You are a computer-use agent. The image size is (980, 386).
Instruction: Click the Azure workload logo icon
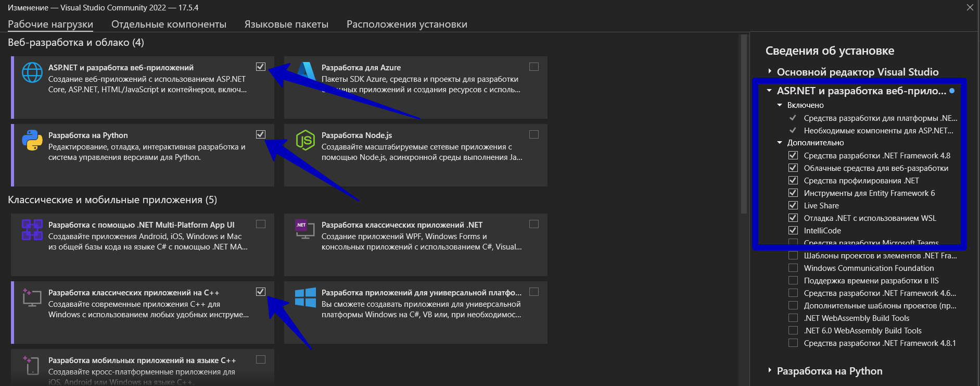point(306,71)
